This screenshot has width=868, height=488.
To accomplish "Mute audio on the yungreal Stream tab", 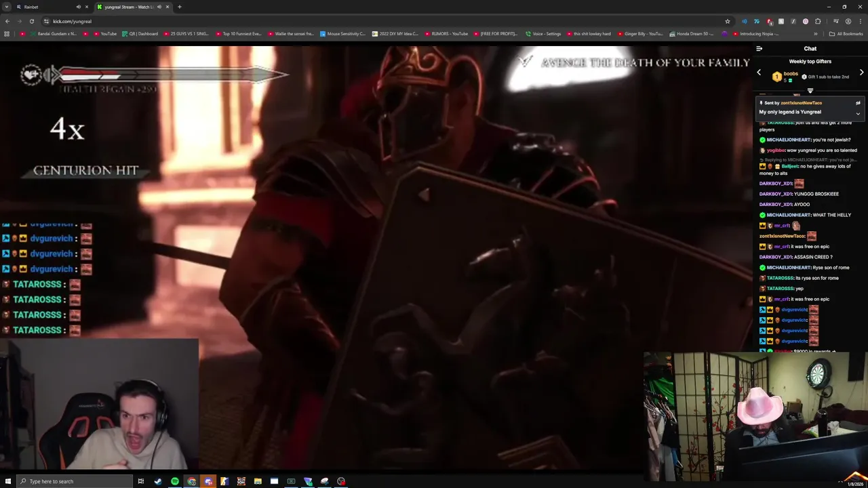I will pyautogui.click(x=159, y=7).
